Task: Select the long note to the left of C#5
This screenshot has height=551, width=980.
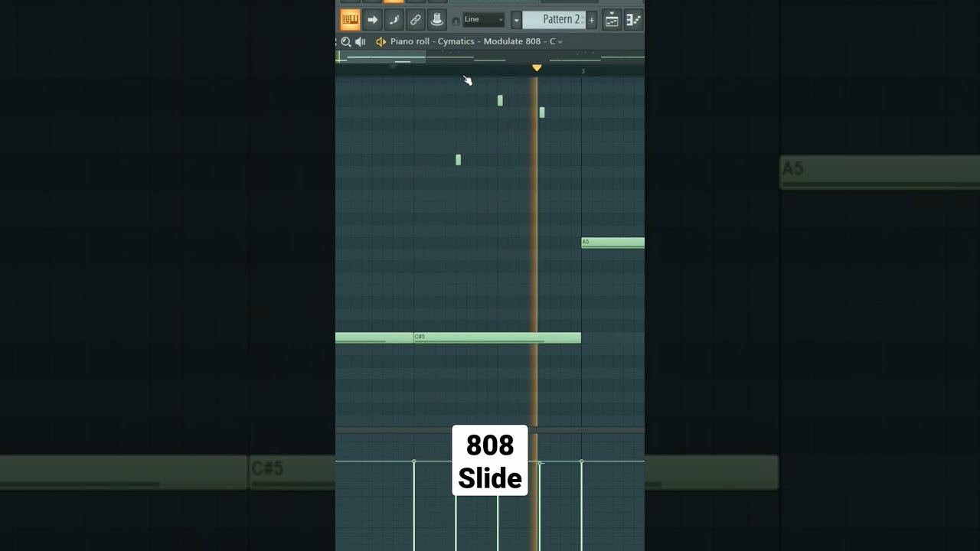Action: 374,337
